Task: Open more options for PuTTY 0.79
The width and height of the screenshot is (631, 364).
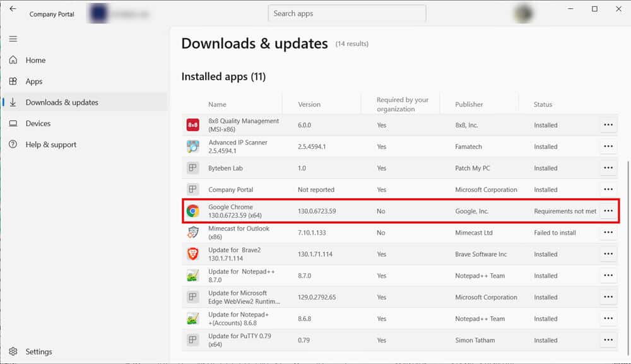Action: pos(608,340)
